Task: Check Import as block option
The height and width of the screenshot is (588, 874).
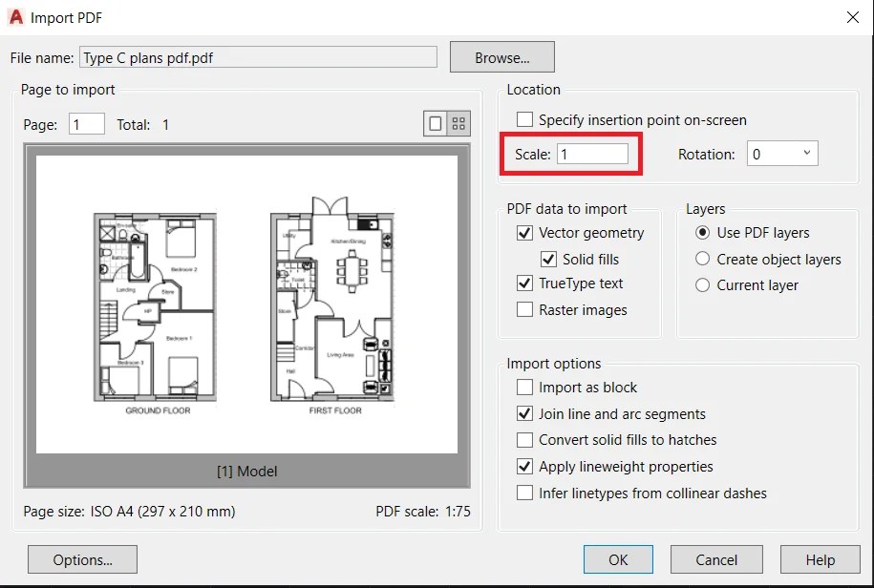Action: tap(524, 388)
